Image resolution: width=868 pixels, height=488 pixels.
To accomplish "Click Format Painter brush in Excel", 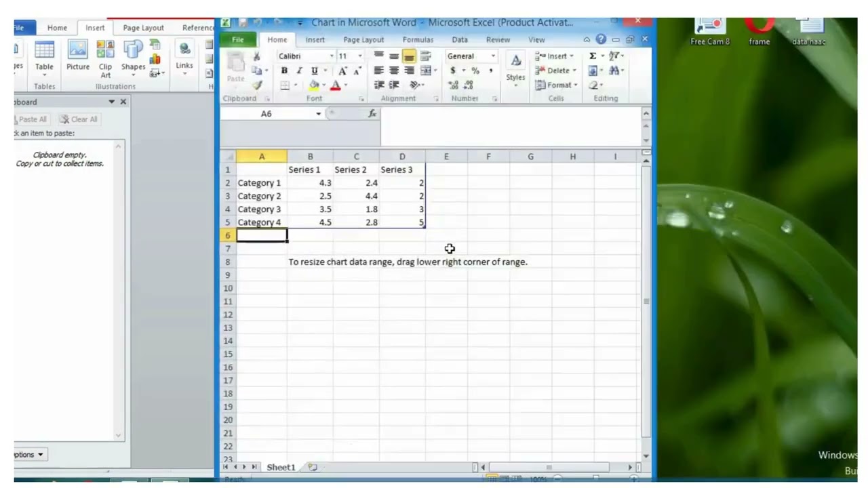I will 256,85.
